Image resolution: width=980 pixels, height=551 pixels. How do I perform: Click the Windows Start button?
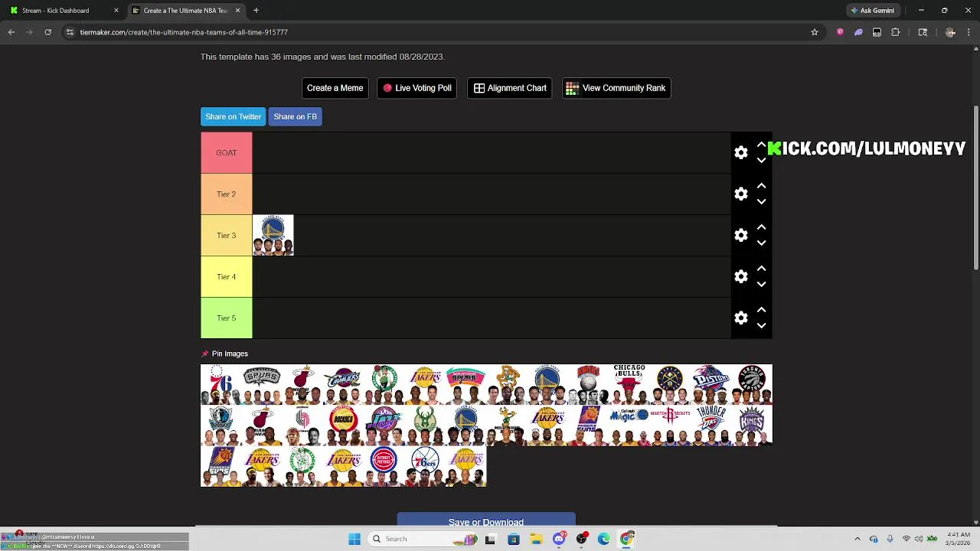354,539
